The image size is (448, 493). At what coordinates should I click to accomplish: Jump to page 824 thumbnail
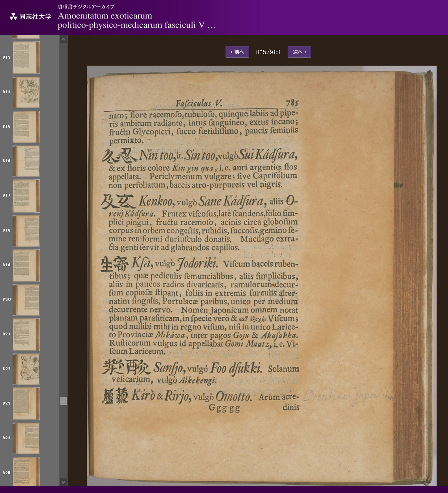coord(26,438)
